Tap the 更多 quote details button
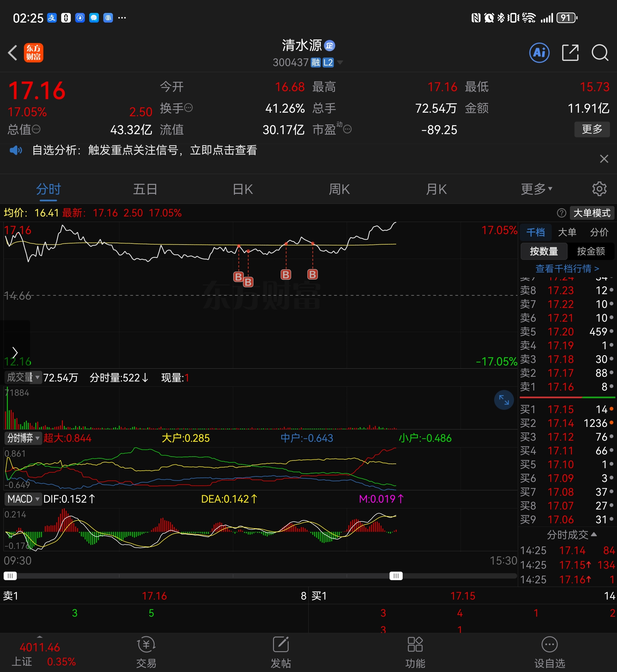617x672 pixels. coord(592,129)
